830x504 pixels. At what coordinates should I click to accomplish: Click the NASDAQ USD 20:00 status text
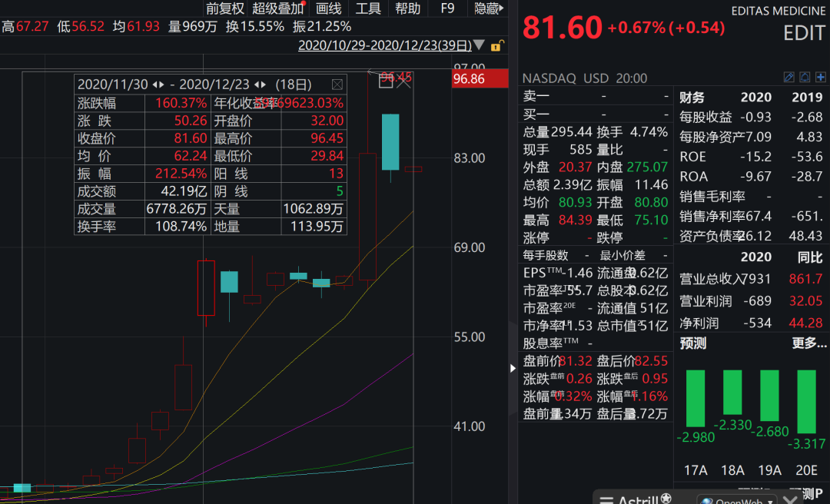pyautogui.click(x=584, y=78)
